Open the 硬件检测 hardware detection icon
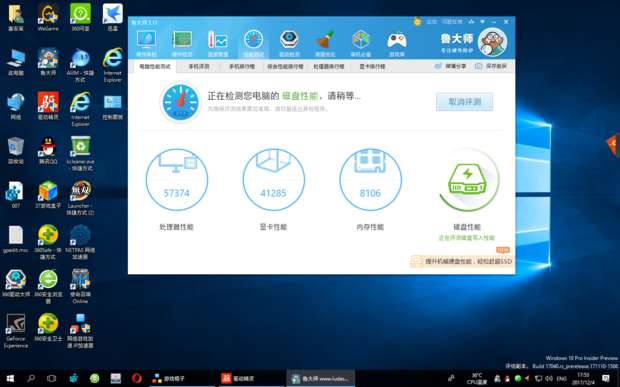The width and height of the screenshot is (620, 387). pyautogui.click(x=182, y=43)
